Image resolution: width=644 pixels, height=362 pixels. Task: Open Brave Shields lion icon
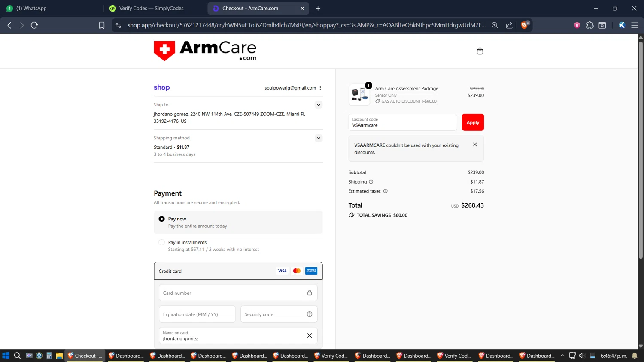tap(525, 25)
